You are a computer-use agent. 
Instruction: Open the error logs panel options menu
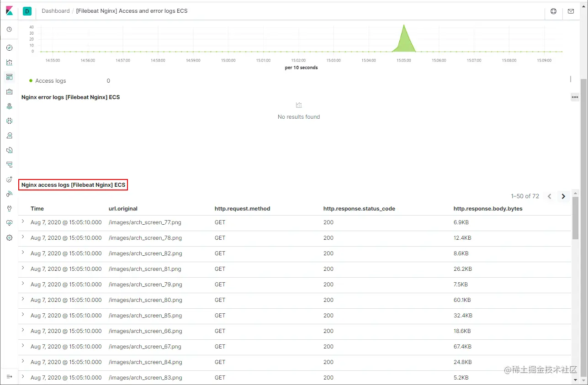[x=575, y=97]
